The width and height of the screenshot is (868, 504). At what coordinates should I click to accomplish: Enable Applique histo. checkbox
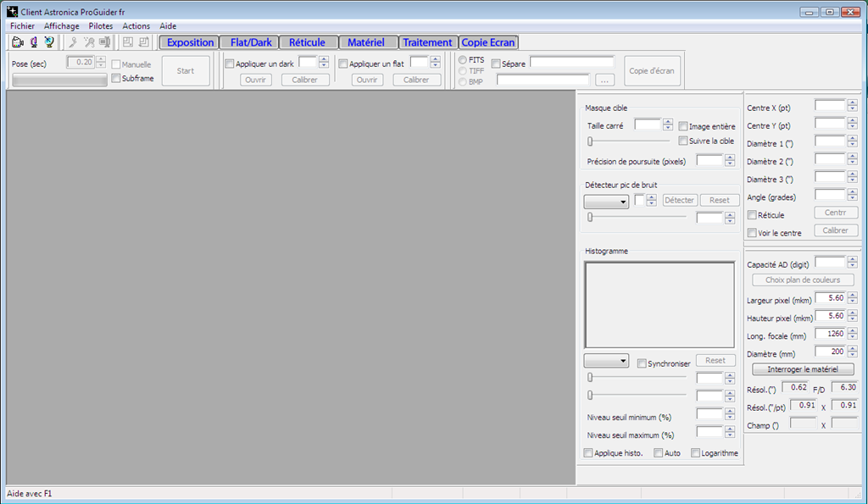[x=588, y=452]
